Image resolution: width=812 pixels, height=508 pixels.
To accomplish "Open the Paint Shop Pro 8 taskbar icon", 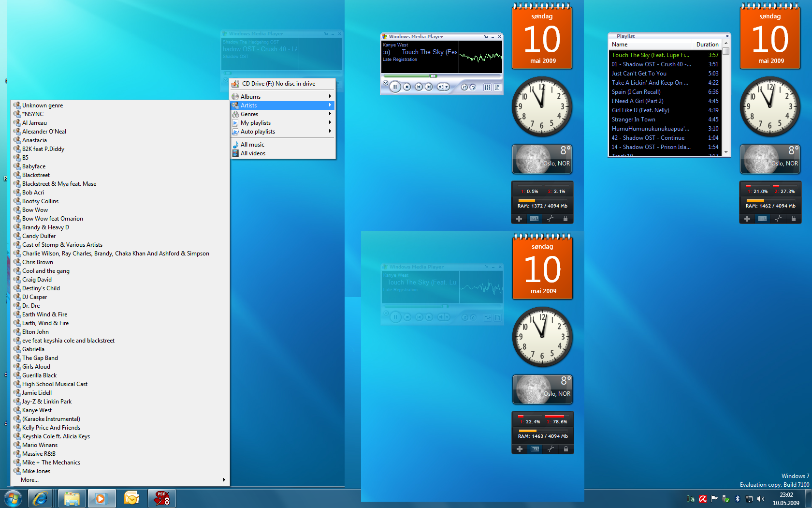I will coord(162,498).
